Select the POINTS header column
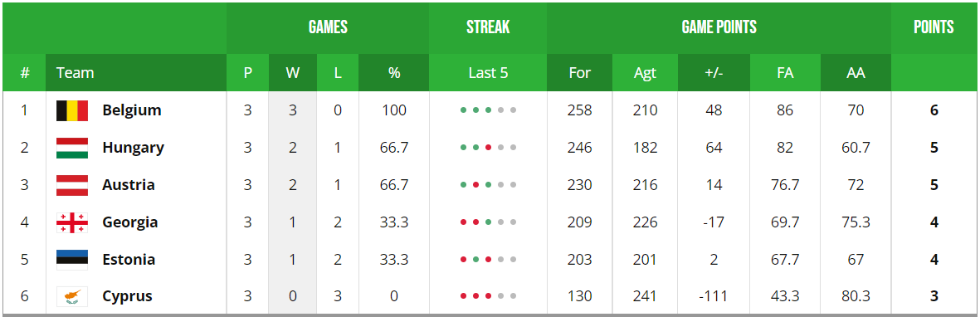 click(x=934, y=27)
